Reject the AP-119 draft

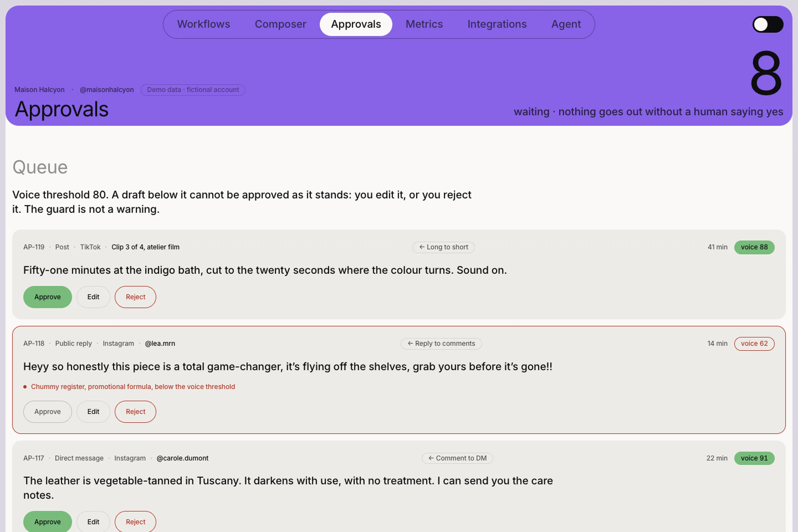pyautogui.click(x=135, y=297)
